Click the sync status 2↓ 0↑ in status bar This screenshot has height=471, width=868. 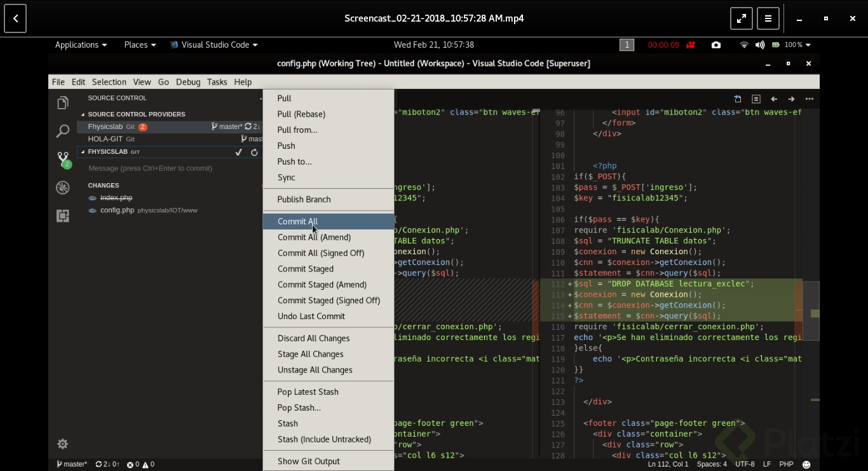[107, 465]
